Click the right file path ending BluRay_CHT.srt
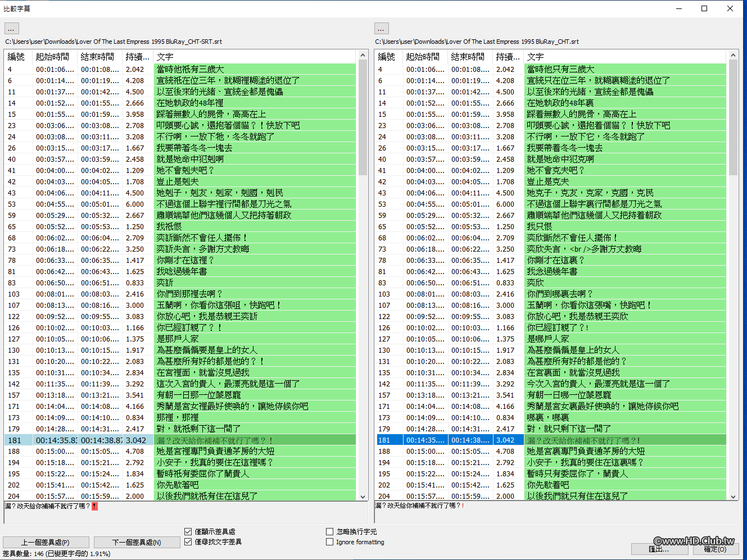This screenshot has height=560, width=747. pyautogui.click(x=477, y=42)
